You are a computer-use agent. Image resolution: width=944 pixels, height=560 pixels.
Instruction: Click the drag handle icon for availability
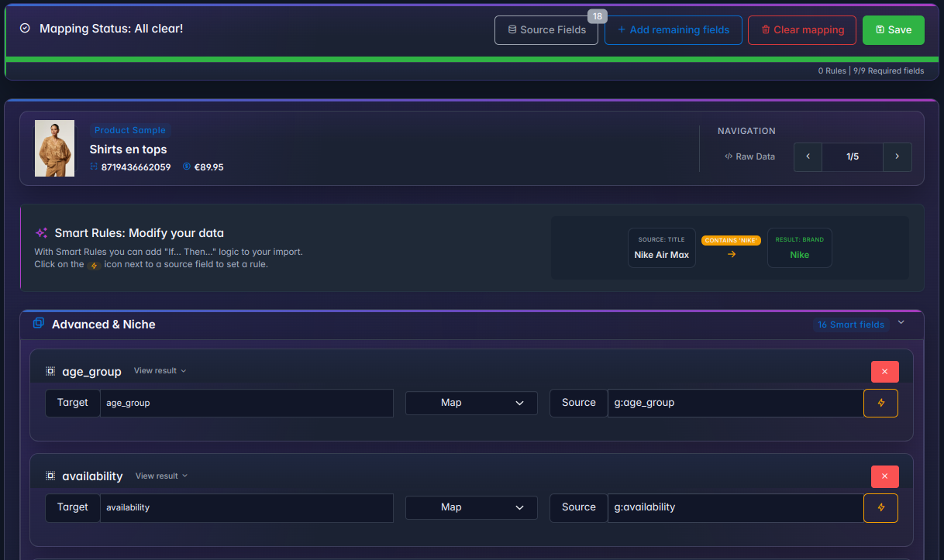(x=50, y=476)
